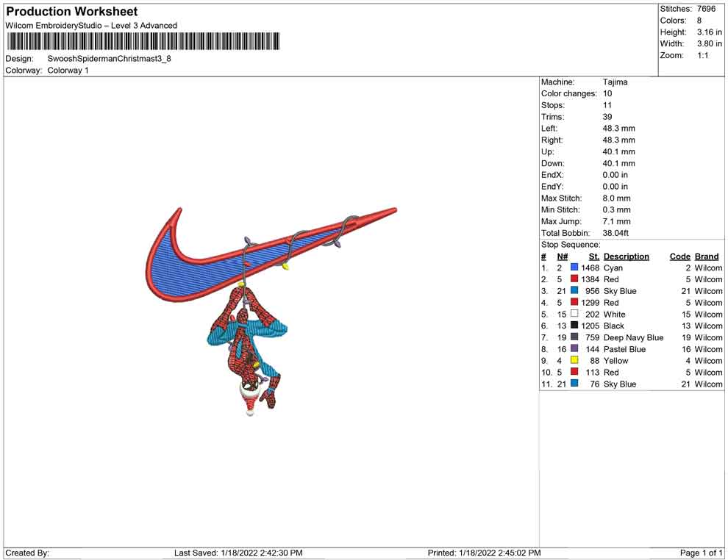This screenshot has height=560, width=728.
Task: Click the 'Deep Navy Blue' description text
Action: point(633,337)
